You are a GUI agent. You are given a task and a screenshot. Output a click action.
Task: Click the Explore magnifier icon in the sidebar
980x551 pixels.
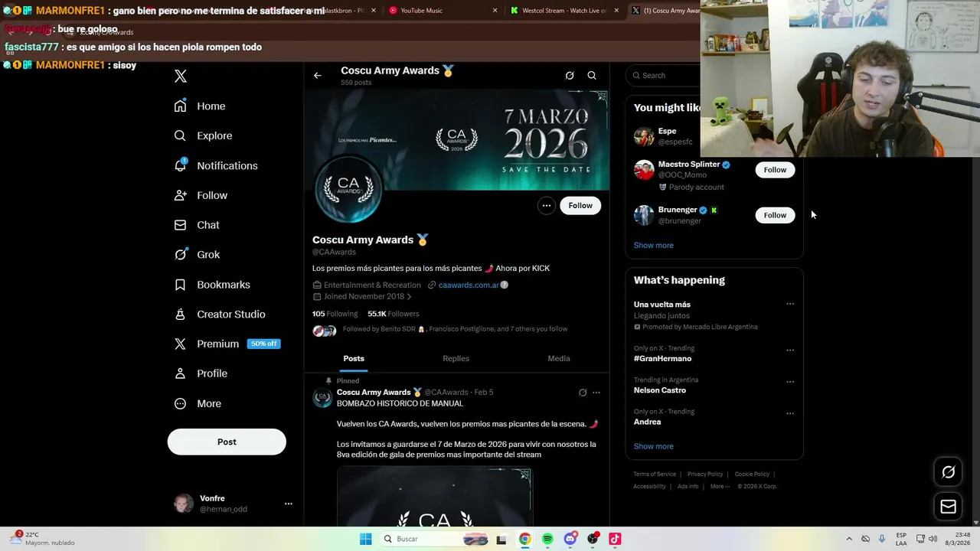(180, 135)
